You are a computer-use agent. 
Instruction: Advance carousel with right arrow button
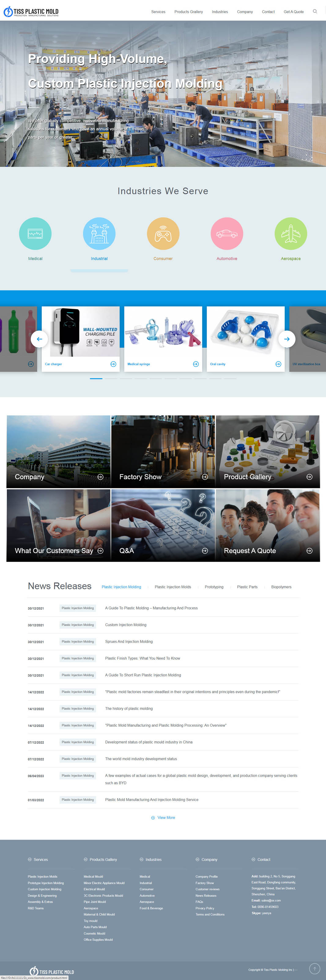coord(287,339)
